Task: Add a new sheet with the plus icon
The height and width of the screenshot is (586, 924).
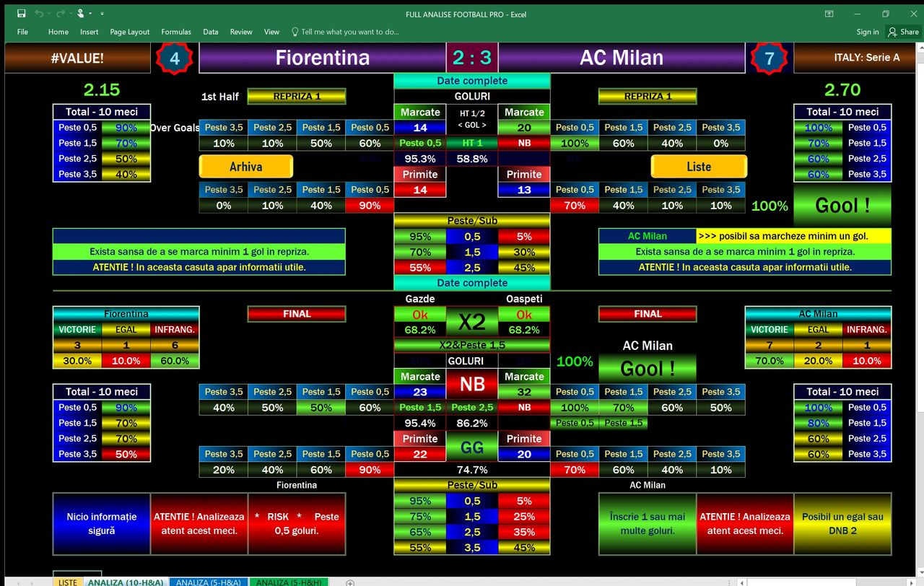Action: tap(350, 582)
